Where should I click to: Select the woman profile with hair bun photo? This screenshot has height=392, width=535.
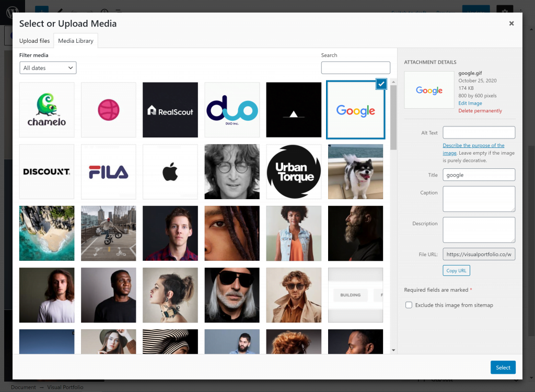click(170, 295)
